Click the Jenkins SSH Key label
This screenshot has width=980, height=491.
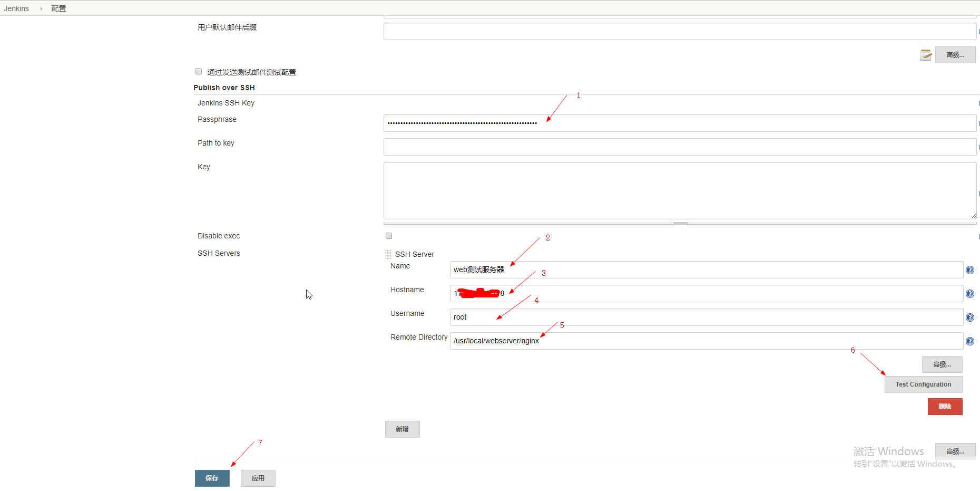(226, 103)
